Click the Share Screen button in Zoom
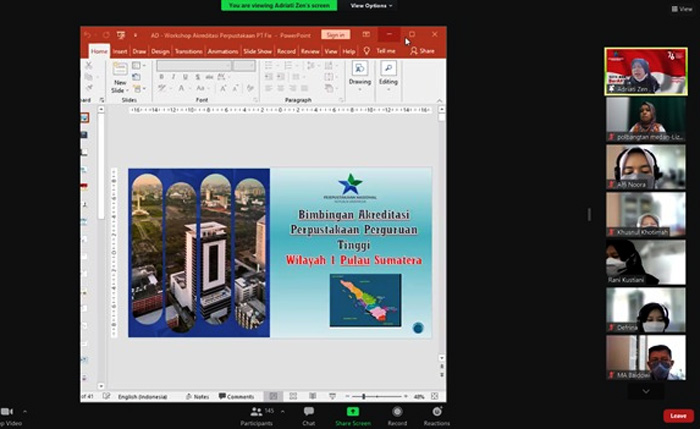700x429 pixels. 353,416
